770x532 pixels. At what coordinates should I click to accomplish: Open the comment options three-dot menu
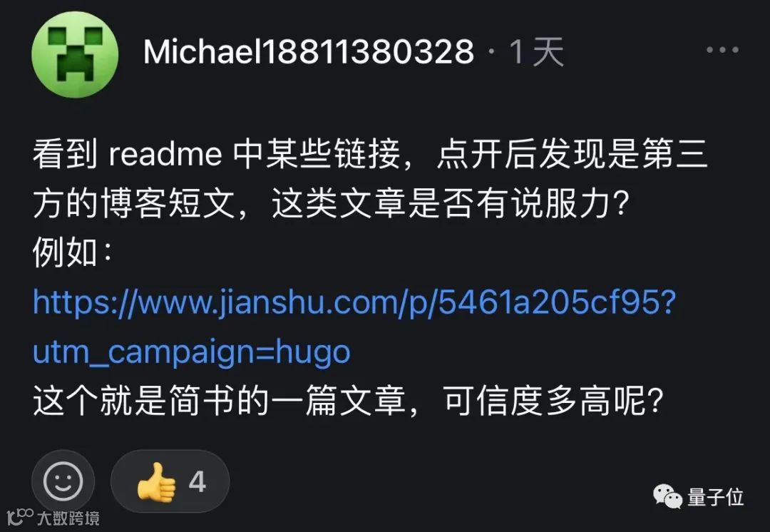(722, 50)
